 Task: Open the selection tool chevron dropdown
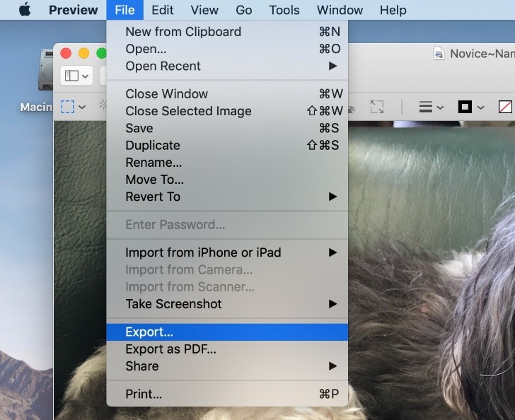[x=82, y=107]
